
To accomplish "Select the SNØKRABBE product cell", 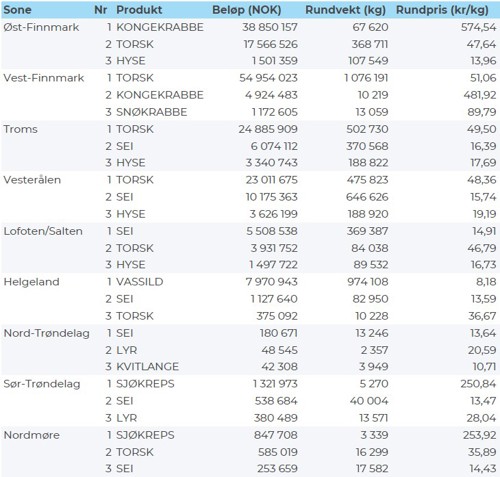I will click(x=152, y=112).
